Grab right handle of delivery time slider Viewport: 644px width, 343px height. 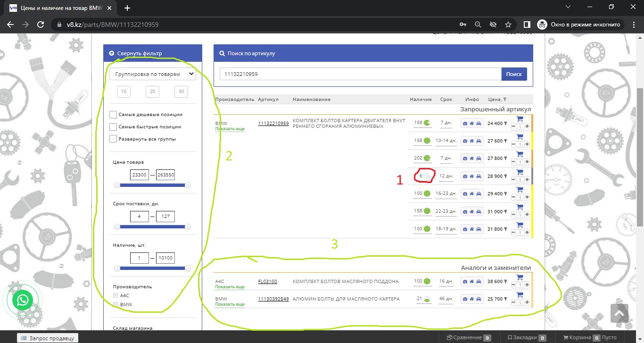pos(188,227)
